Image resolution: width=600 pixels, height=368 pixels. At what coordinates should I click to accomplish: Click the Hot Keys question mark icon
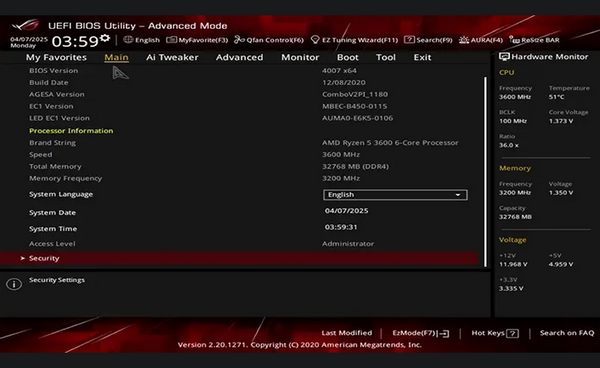(512, 334)
